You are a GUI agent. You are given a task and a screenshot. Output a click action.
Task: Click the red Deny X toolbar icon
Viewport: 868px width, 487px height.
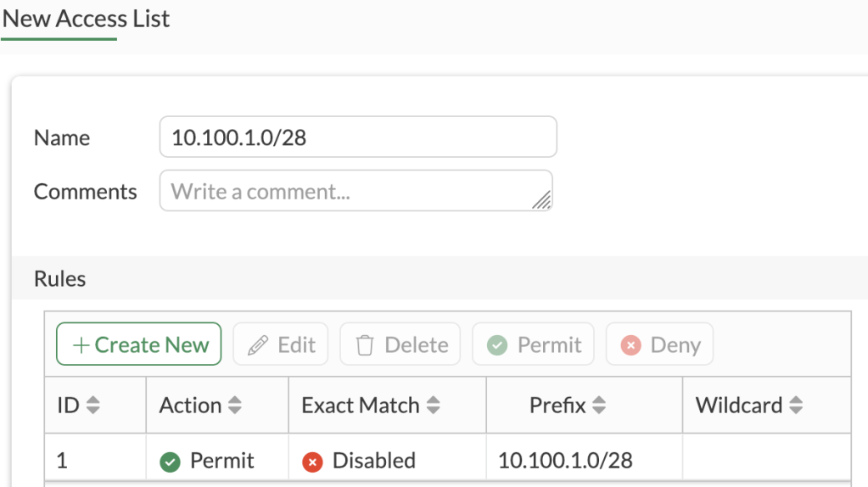click(x=630, y=346)
